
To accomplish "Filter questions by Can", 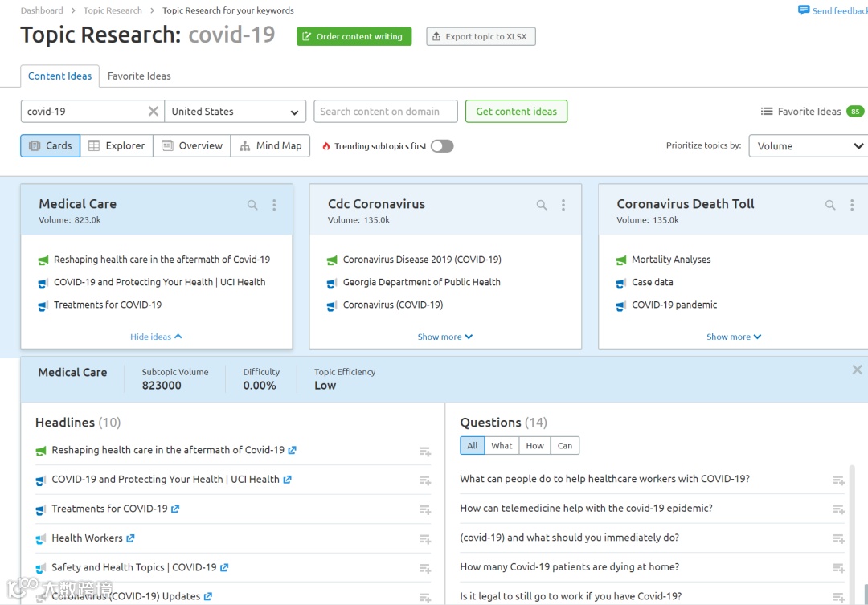I will pyautogui.click(x=565, y=446).
